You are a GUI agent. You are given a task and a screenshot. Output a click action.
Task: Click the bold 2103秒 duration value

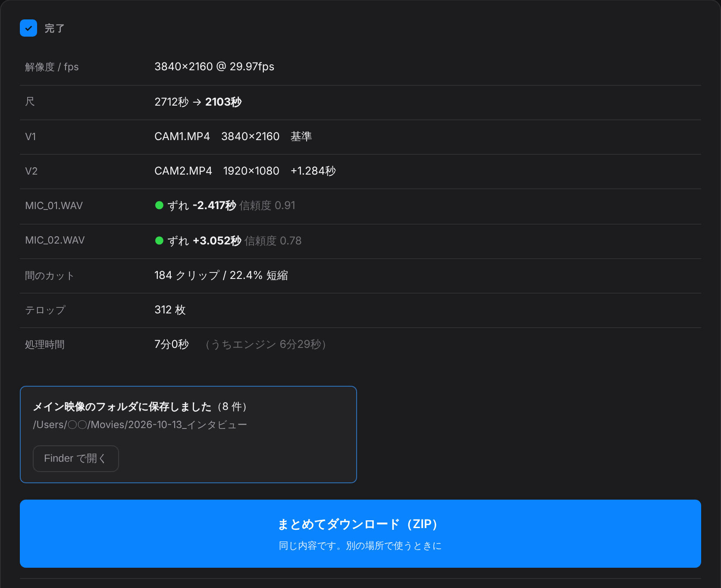tap(223, 102)
